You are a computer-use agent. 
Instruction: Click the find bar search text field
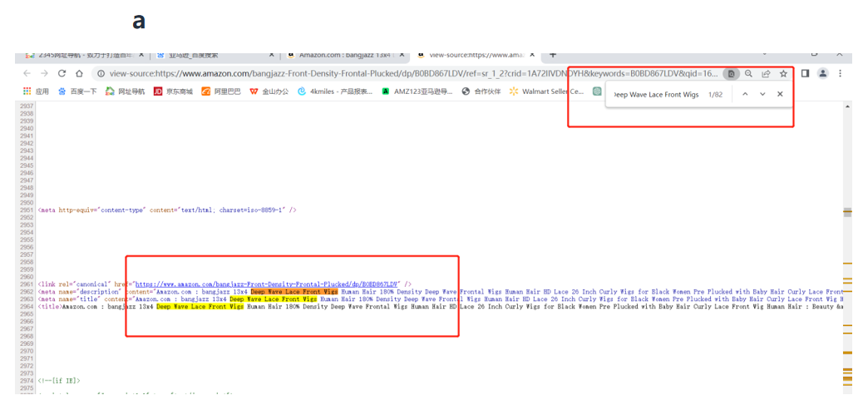click(x=655, y=95)
